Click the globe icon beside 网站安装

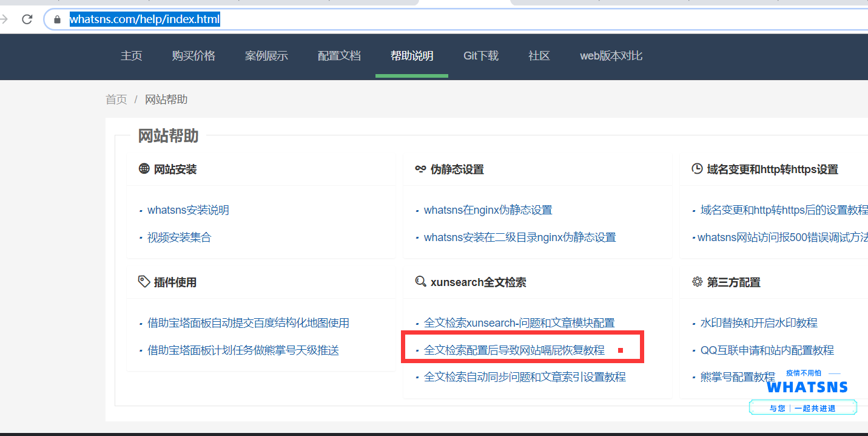144,169
